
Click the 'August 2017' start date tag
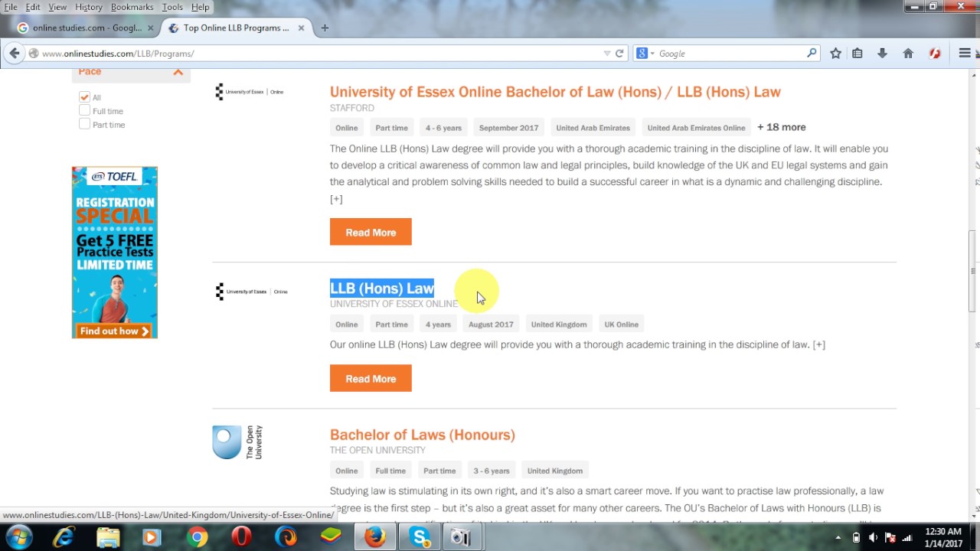tap(491, 324)
